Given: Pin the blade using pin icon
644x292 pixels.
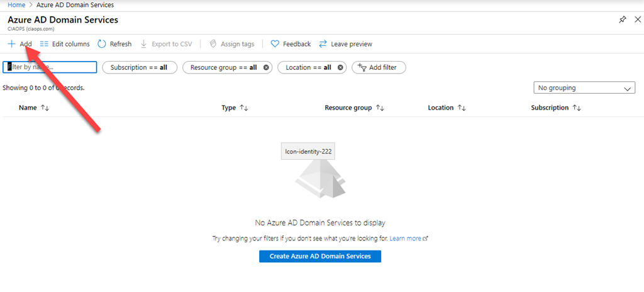Looking at the screenshot, I should tap(622, 20).
